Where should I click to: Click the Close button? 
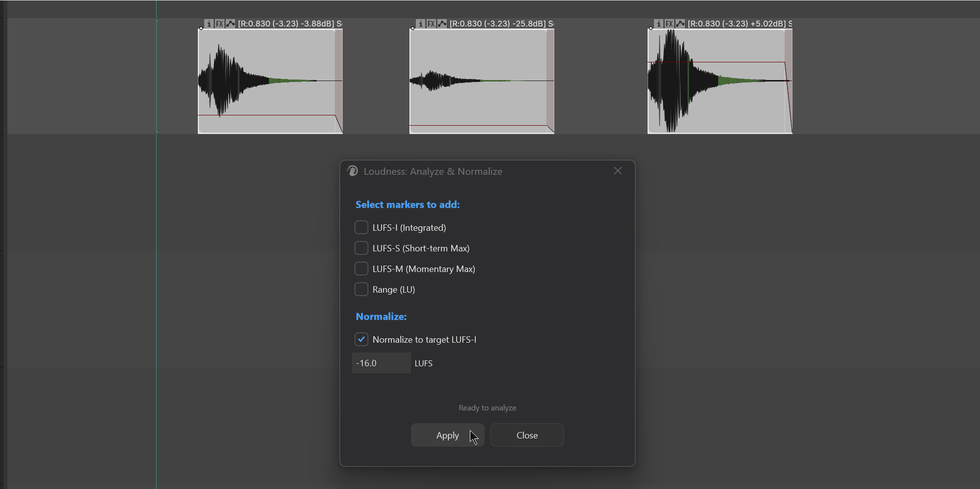click(527, 435)
